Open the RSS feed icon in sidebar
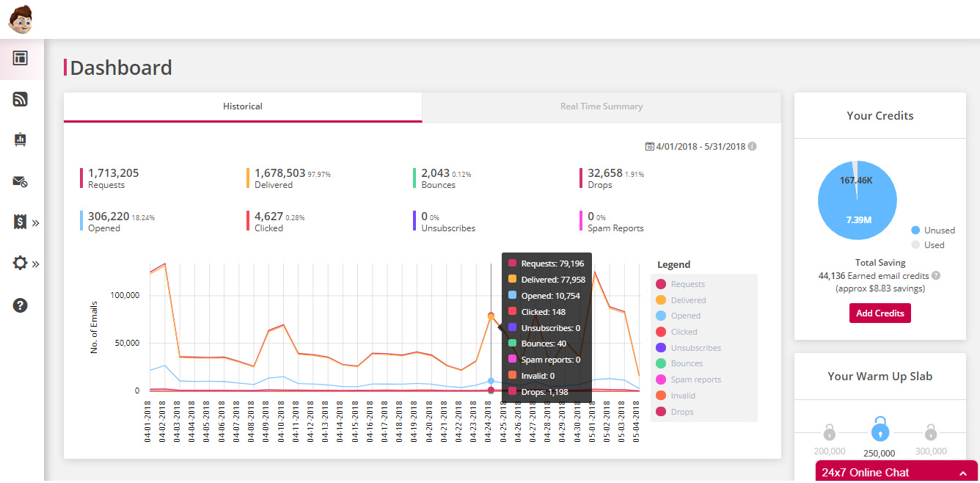Screen dimensions: 980x483 [x=21, y=99]
